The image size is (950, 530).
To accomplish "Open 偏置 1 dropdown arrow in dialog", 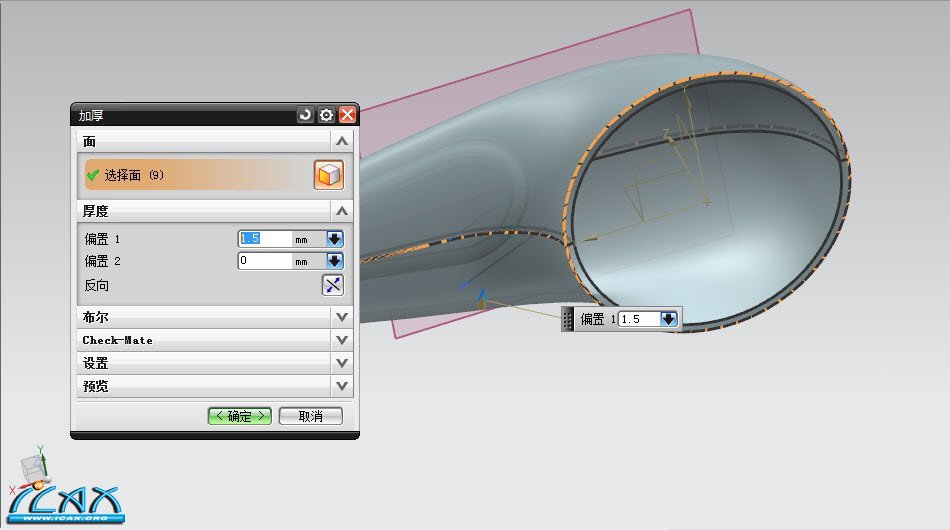I will [x=334, y=239].
